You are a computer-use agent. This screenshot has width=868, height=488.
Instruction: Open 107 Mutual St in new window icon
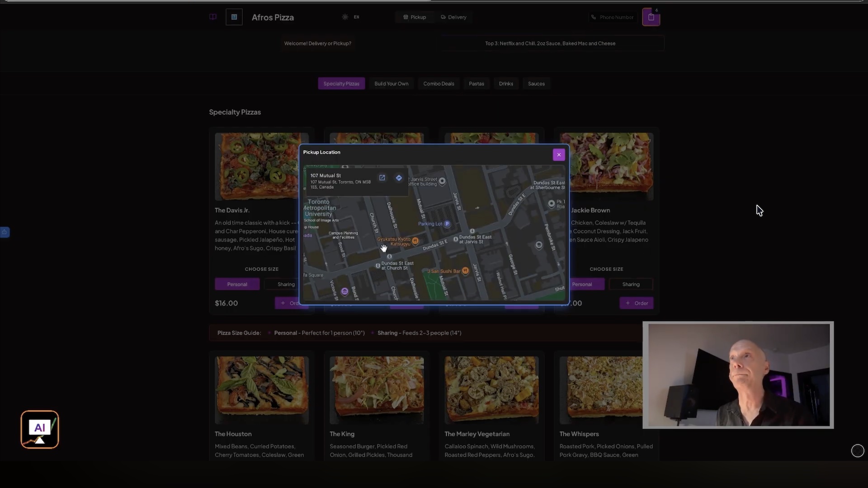click(x=382, y=178)
